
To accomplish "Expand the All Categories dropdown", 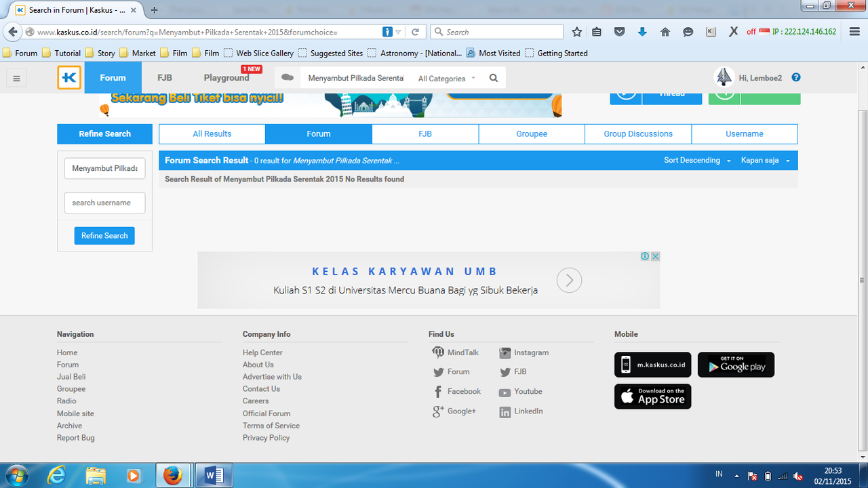I will point(447,79).
